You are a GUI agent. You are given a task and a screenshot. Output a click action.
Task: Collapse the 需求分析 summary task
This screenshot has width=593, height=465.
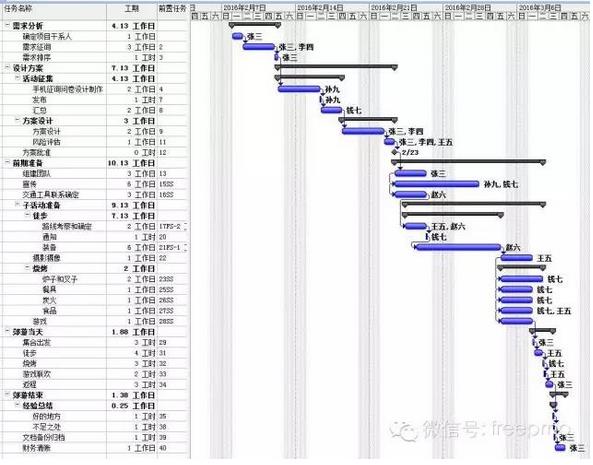pos(7,25)
